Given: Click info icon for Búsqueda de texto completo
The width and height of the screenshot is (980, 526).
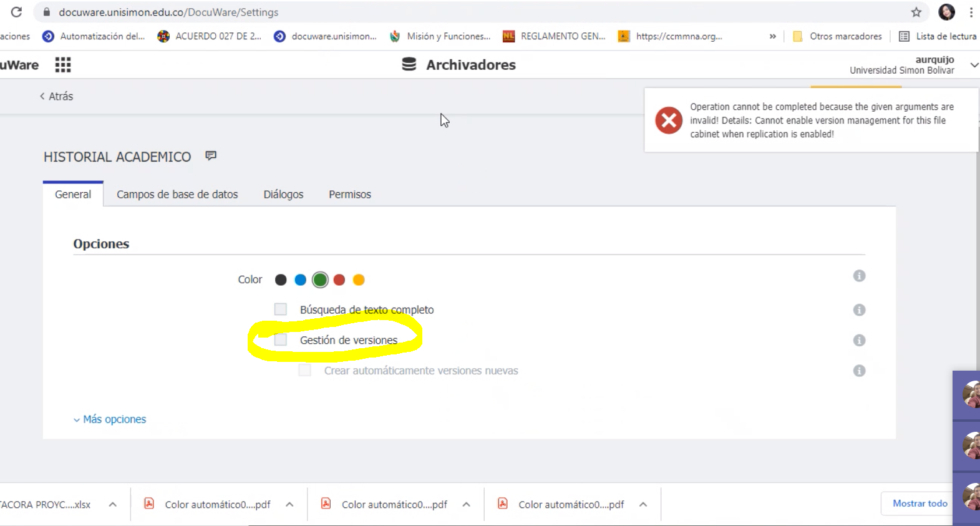Looking at the screenshot, I should tap(859, 310).
